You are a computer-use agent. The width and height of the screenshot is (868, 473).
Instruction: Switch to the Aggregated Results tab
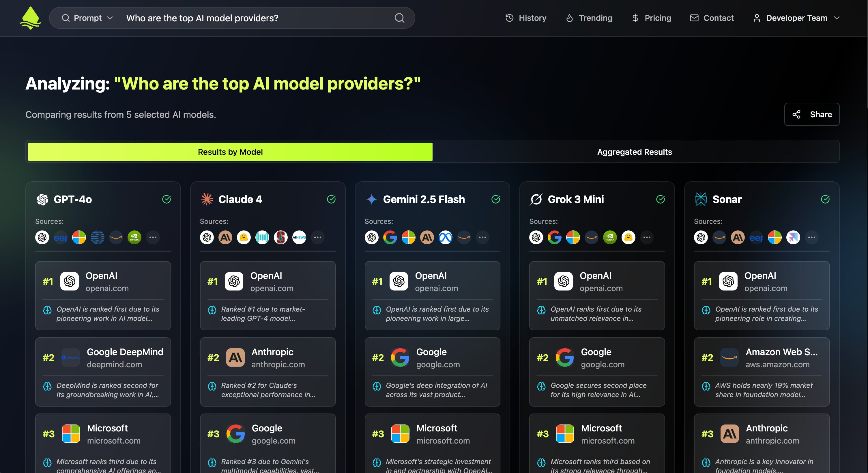(x=635, y=152)
